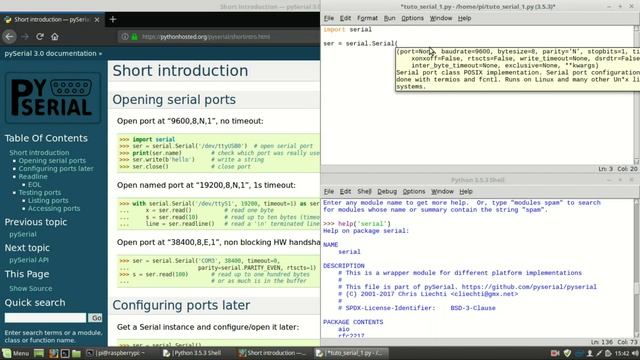Click Short introduction in table of contents
This screenshot has height=360, width=640.
click(39, 153)
